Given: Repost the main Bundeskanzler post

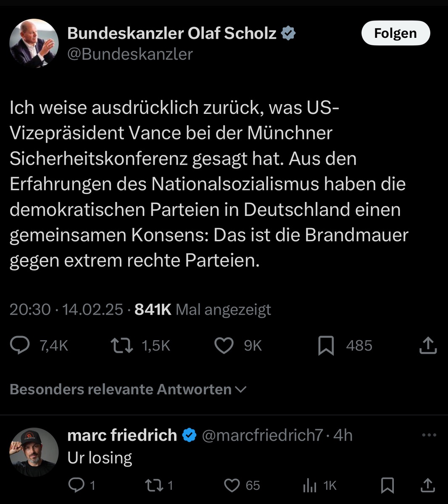Looking at the screenshot, I should (122, 345).
